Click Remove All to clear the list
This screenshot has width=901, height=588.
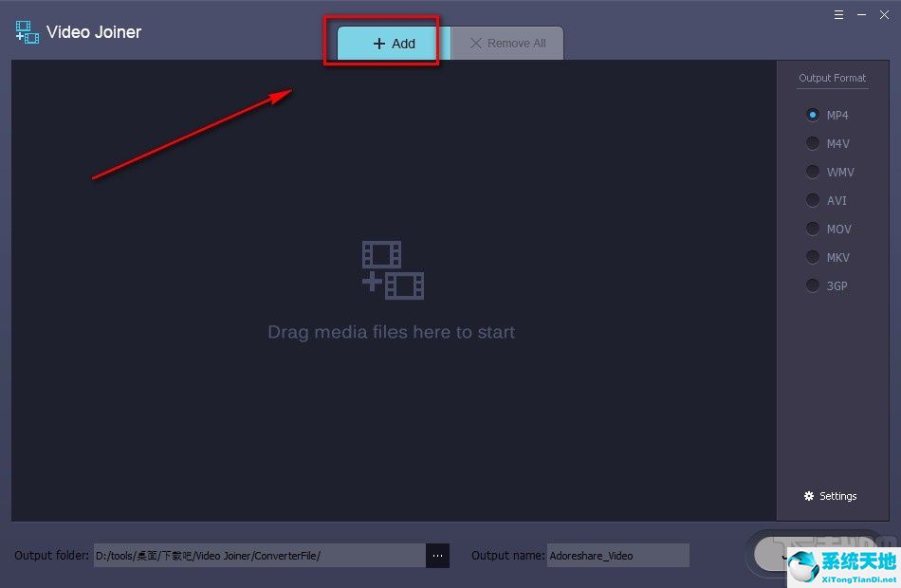point(507,44)
